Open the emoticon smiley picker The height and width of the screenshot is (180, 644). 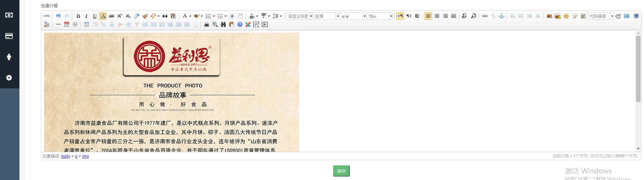tap(566, 16)
